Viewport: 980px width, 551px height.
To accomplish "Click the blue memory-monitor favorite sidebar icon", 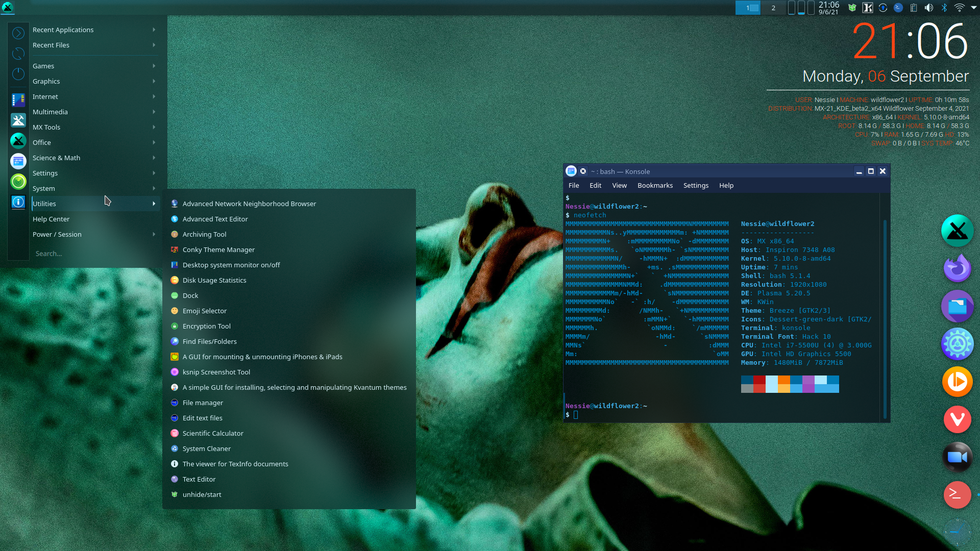I will point(18,100).
